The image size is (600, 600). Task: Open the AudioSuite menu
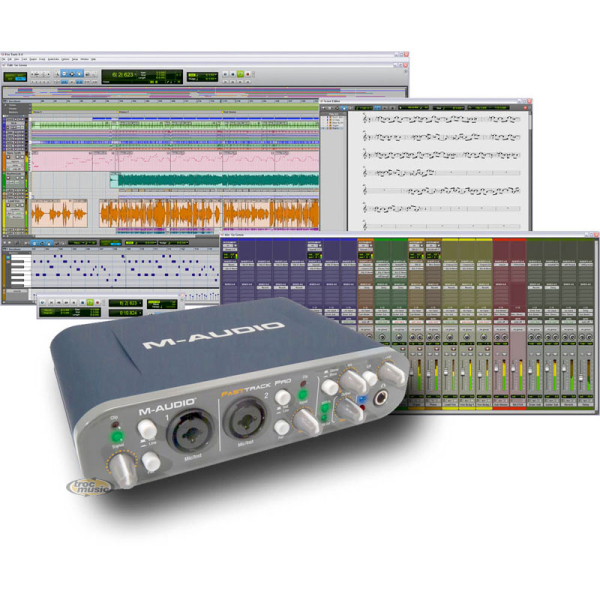pos(53,59)
